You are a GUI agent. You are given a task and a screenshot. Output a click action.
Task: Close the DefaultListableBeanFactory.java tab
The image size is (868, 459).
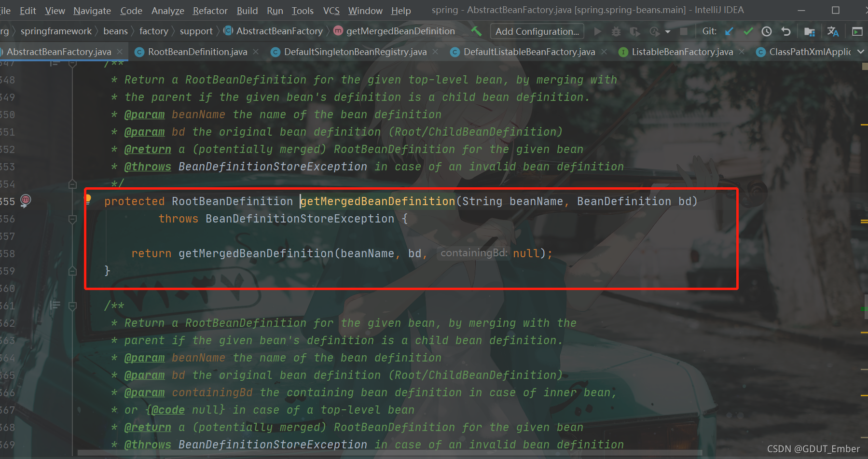tap(604, 51)
